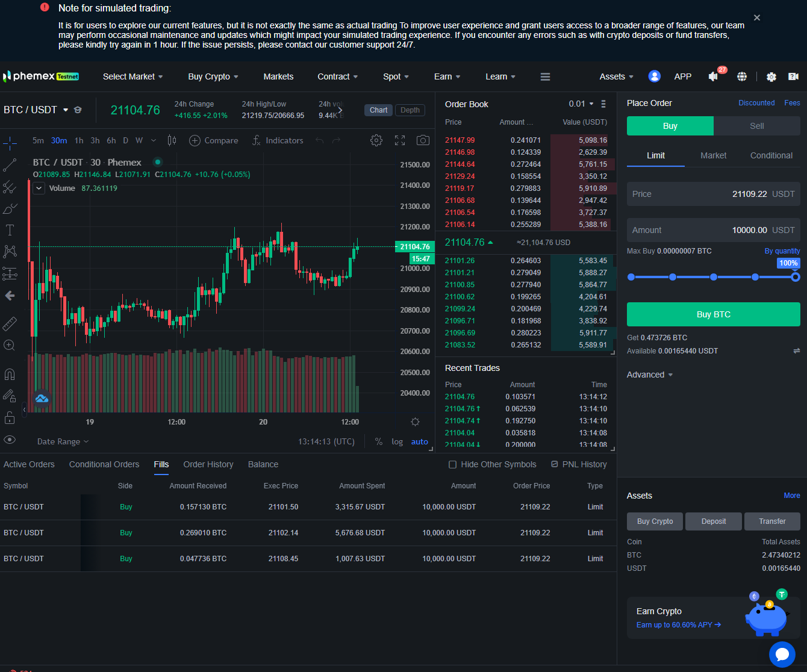
Task: Open the language globe icon
Action: [742, 76]
